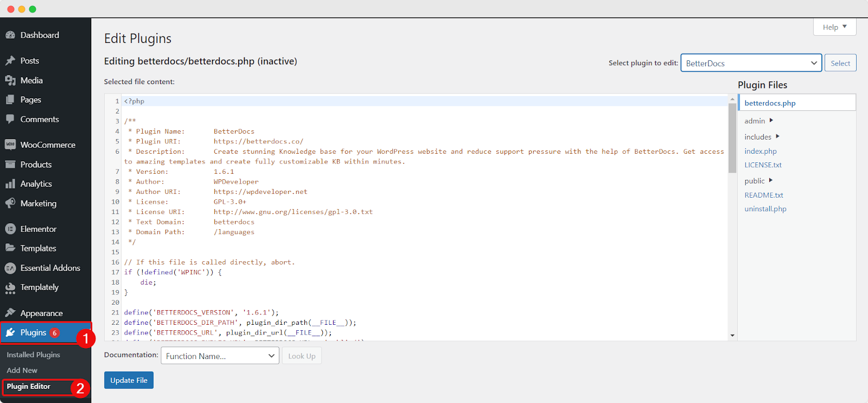868x403 pixels.
Task: Click the Media icon in sidebar
Action: [x=10, y=80]
